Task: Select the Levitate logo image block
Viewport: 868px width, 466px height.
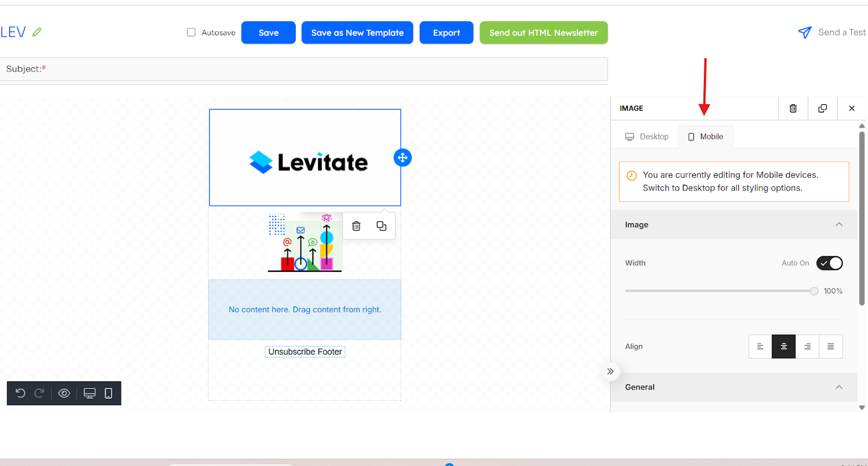Action: 305,157
